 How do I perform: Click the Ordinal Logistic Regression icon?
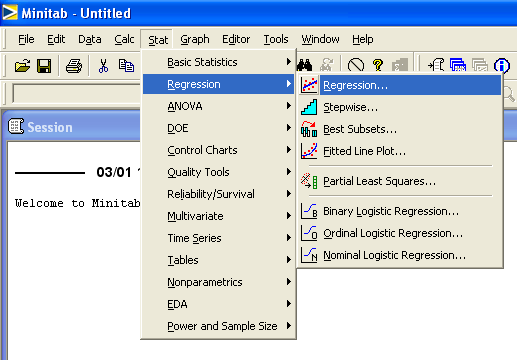[x=309, y=233]
